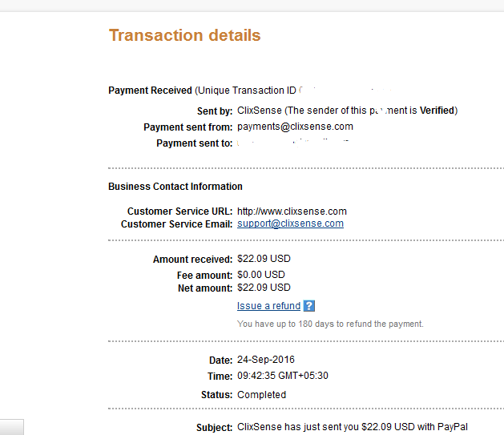Image resolution: width=504 pixels, height=435 pixels.
Task: Click the $0.00 USD fee amount
Action: pyautogui.click(x=261, y=274)
